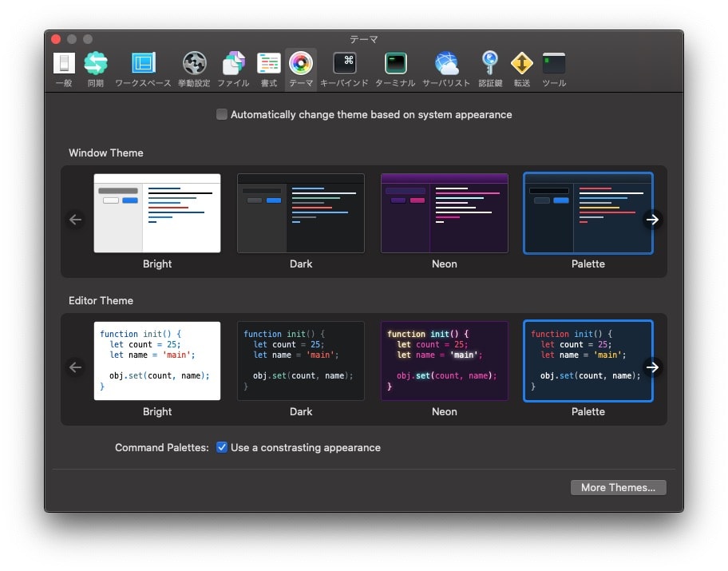Viewport: 728px width, 571px height.
Task: Click the left arrow beside window themes
Action: 75,220
